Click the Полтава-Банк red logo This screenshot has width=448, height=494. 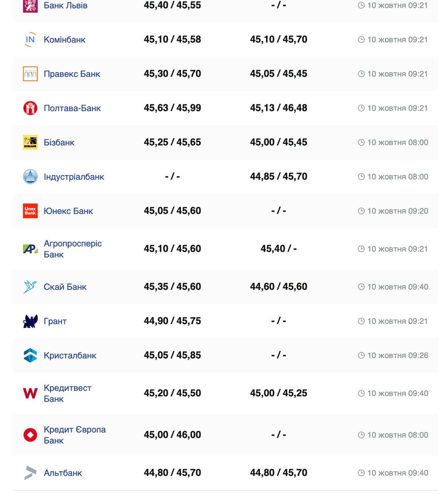30,108
